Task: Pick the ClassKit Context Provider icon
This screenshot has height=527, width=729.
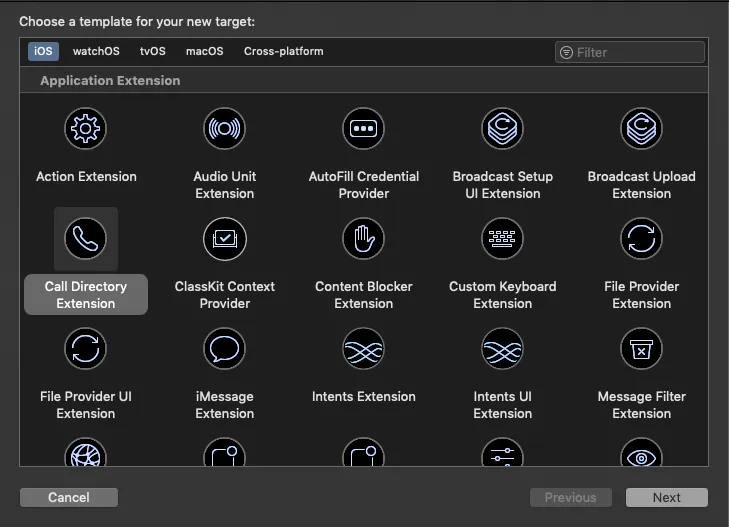Action: [x=224, y=239]
